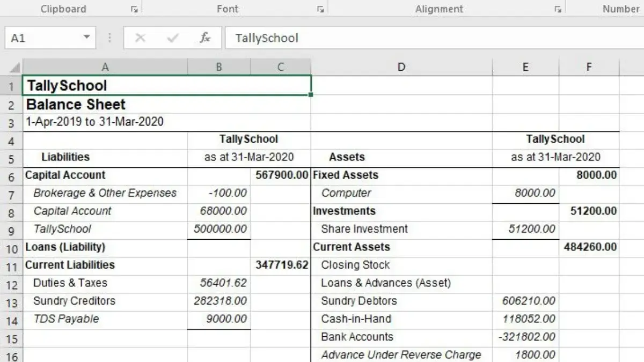Select the Bank Accounts value -321802.00
Viewport: 644px width, 362px height.
click(x=525, y=337)
